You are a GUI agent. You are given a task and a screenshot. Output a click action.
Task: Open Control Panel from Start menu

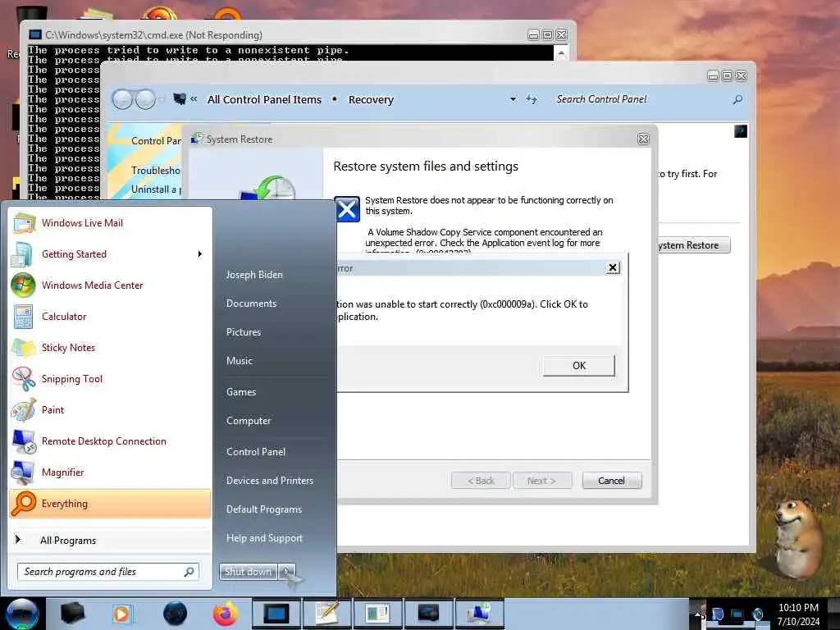point(256,452)
